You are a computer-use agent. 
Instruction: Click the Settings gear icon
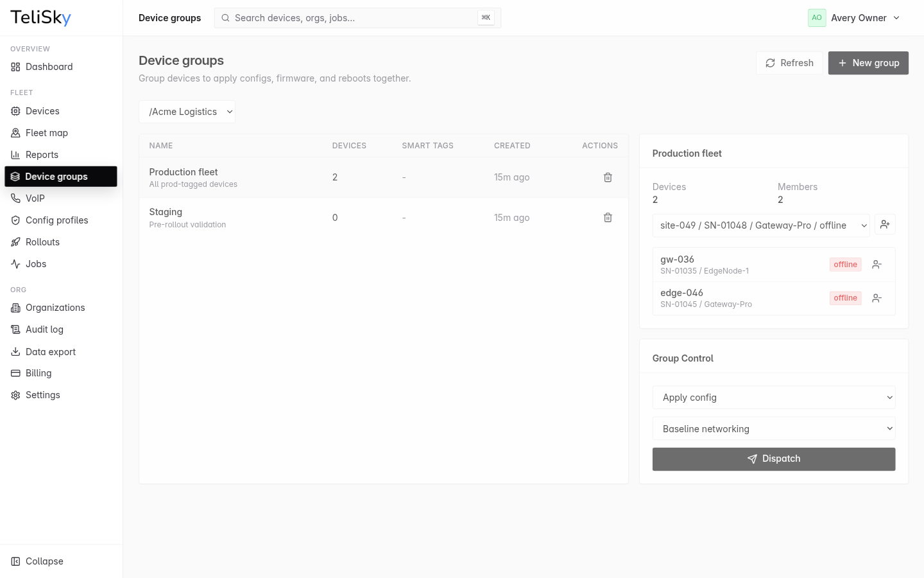pyautogui.click(x=15, y=395)
